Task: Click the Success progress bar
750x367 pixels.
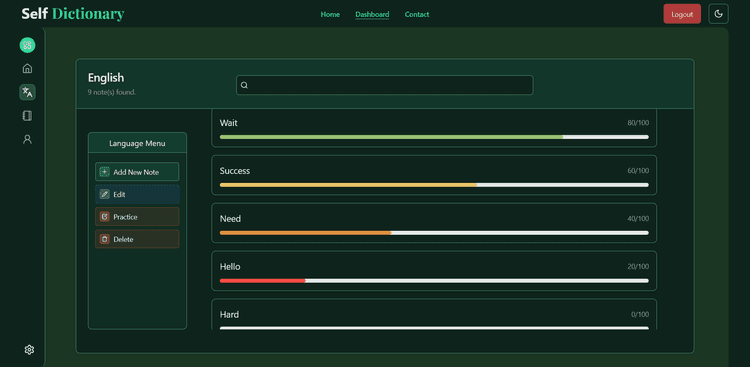Action: [x=434, y=185]
